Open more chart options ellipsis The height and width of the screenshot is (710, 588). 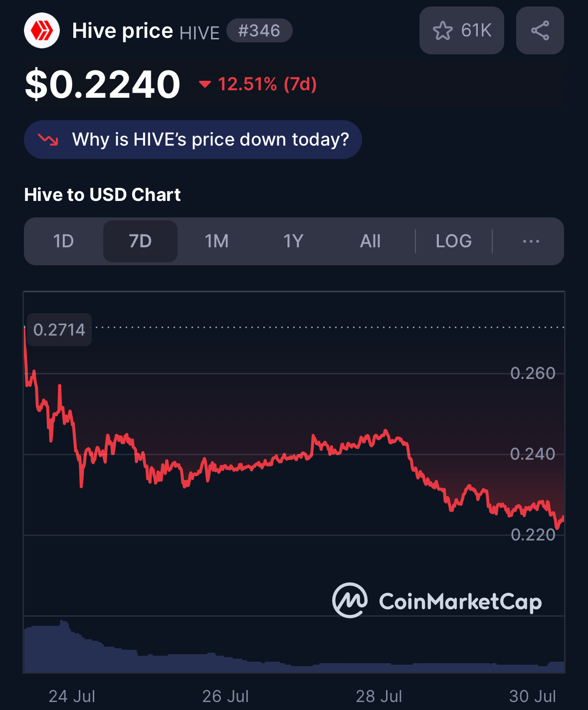pos(531,241)
